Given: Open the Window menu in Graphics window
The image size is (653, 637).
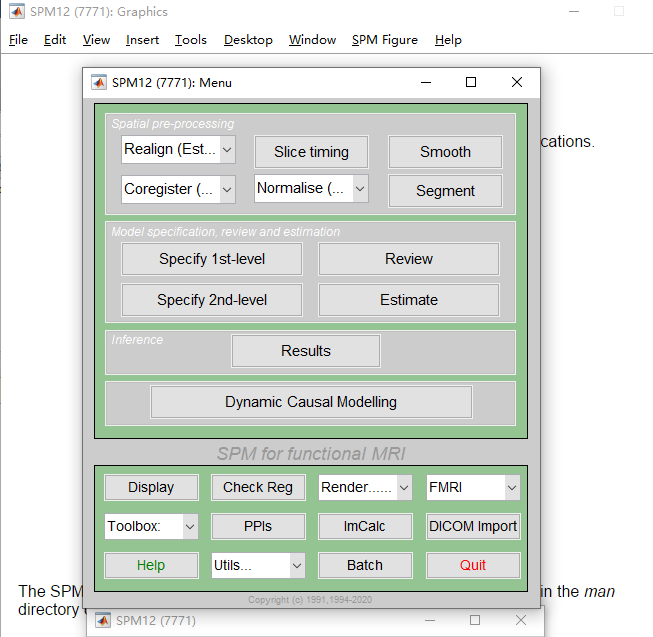Looking at the screenshot, I should click(x=312, y=40).
